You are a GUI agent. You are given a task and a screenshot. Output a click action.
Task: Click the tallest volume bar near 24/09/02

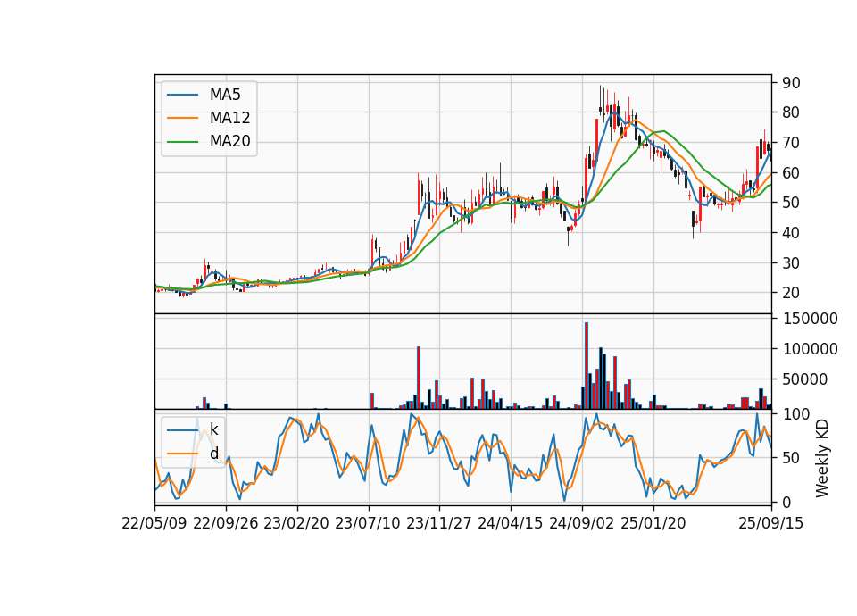[587, 366]
